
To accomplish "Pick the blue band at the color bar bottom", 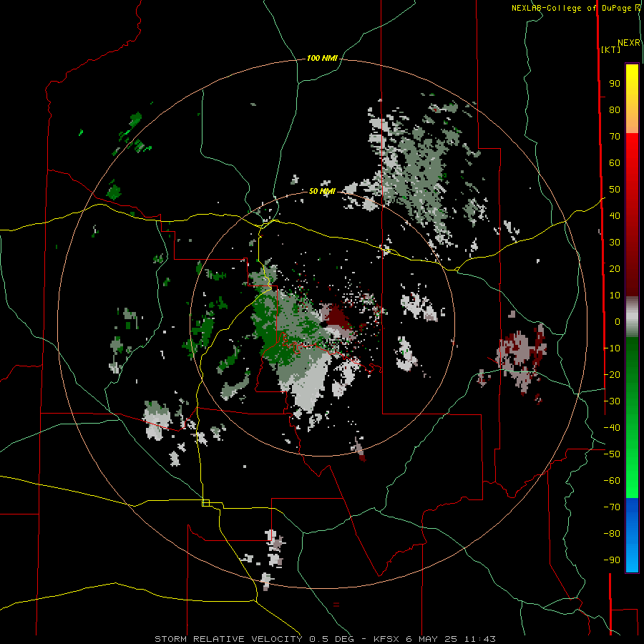I will 632,535.
